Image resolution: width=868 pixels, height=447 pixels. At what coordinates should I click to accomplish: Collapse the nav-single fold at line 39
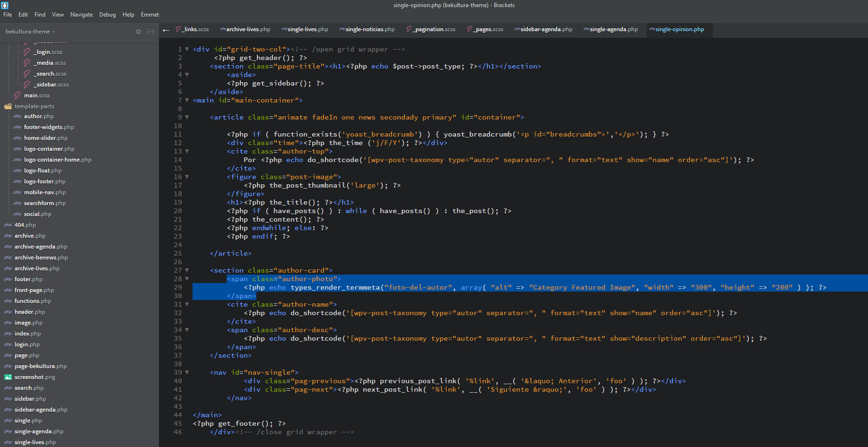[x=187, y=372]
